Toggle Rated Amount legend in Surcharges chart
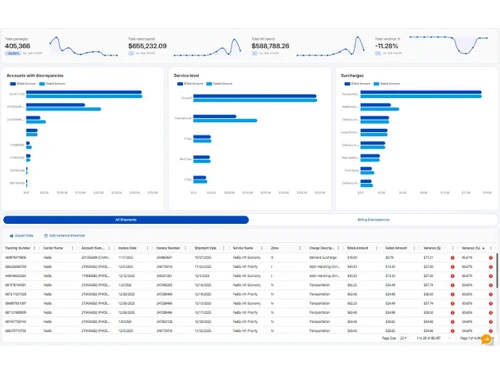 tap(387, 84)
